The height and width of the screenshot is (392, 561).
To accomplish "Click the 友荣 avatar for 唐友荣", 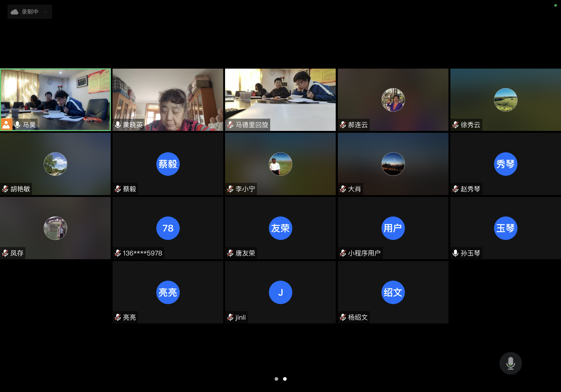I will click(280, 228).
